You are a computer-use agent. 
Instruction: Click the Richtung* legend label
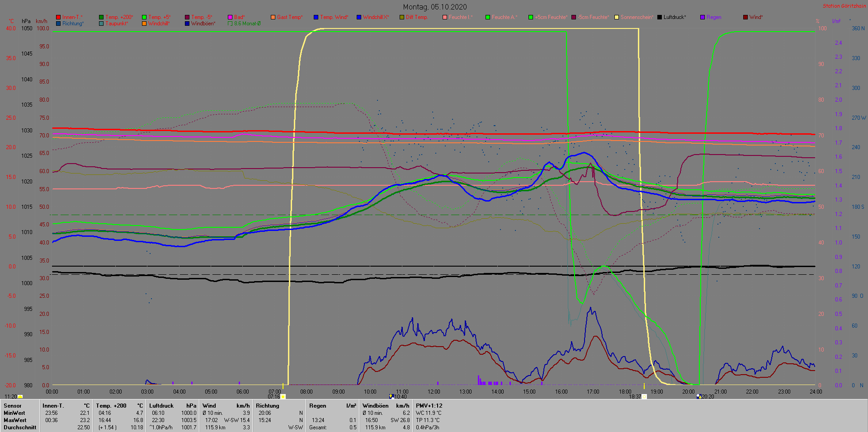tap(73, 23)
